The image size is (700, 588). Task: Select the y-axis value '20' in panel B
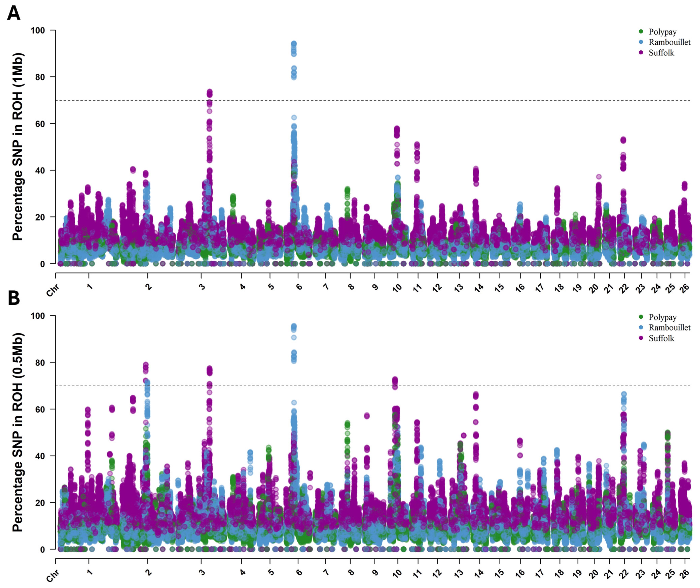[x=40, y=502]
